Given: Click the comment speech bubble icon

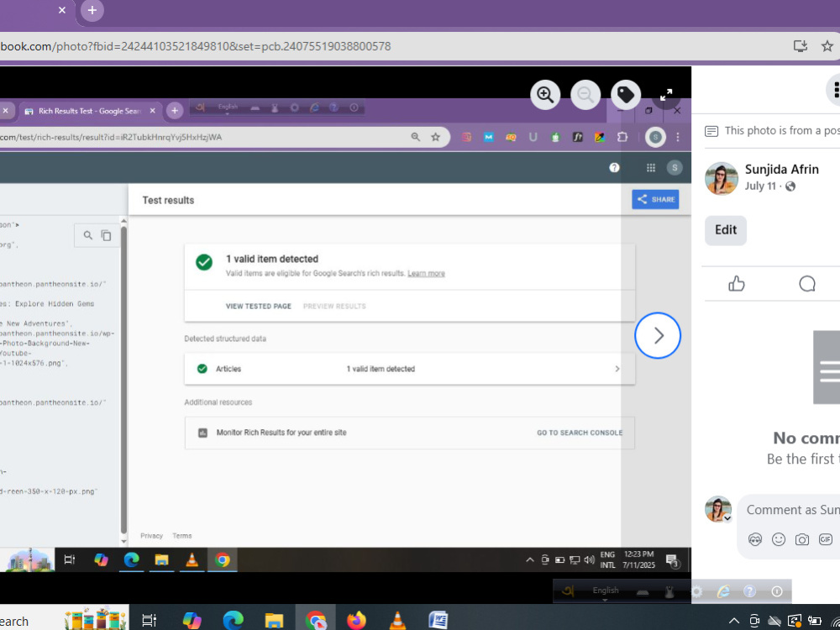Looking at the screenshot, I should coord(806,283).
